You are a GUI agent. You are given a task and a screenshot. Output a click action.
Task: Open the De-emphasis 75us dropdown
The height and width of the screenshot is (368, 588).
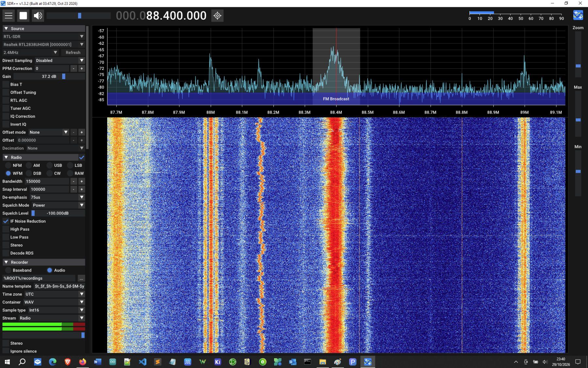tap(57, 197)
